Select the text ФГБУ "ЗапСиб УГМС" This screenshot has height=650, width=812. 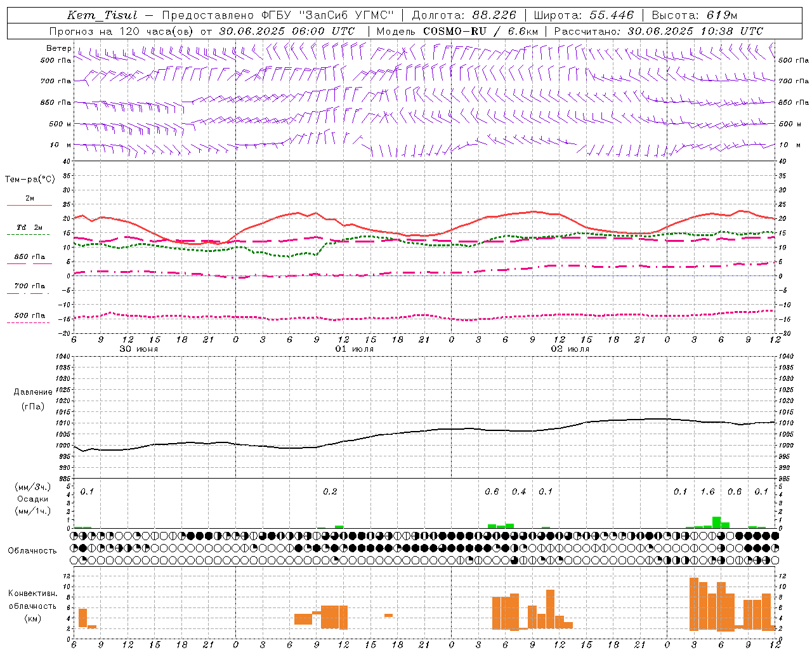pyautogui.click(x=328, y=15)
